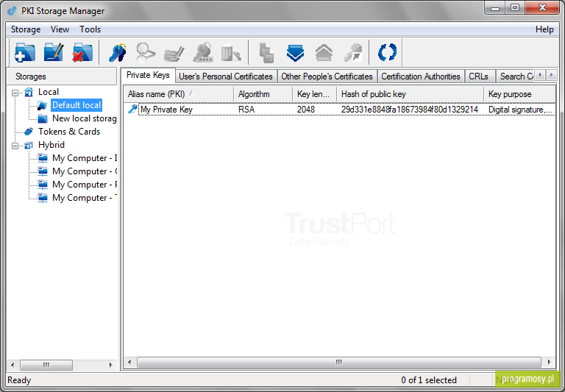
Task: Open the Help menu
Action: click(x=544, y=29)
